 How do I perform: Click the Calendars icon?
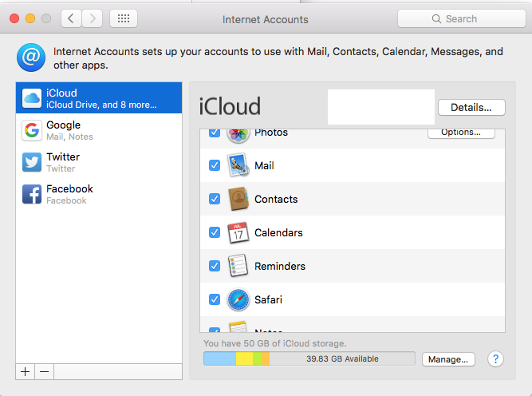[238, 232]
